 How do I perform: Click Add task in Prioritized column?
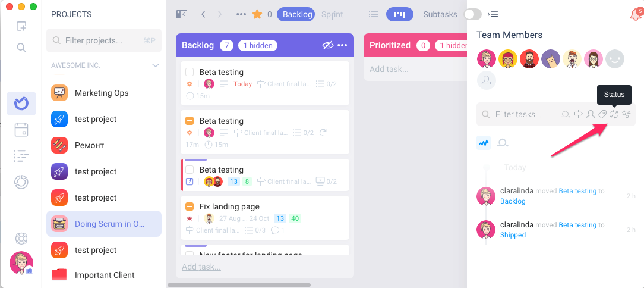pos(389,69)
